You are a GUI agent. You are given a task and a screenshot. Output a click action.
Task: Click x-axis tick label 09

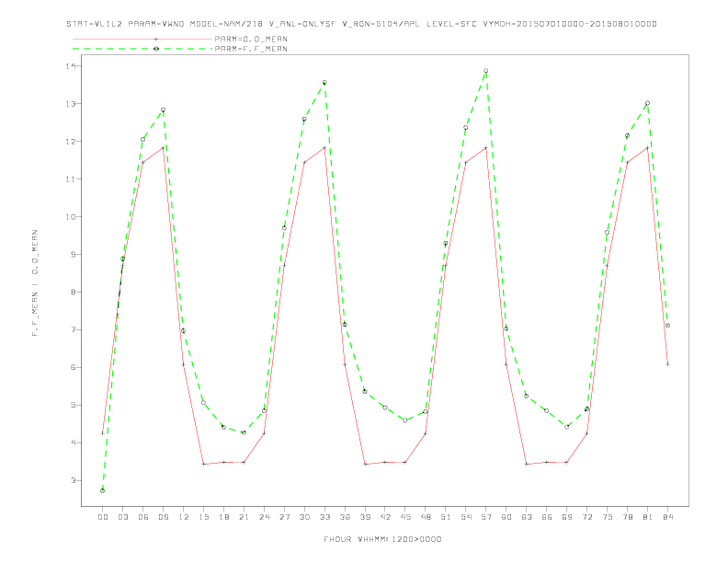(x=163, y=517)
